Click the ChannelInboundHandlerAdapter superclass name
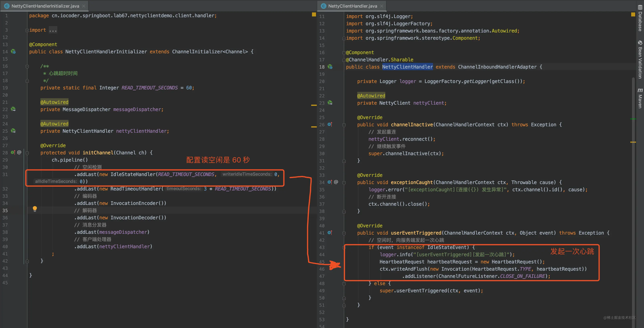 point(497,67)
